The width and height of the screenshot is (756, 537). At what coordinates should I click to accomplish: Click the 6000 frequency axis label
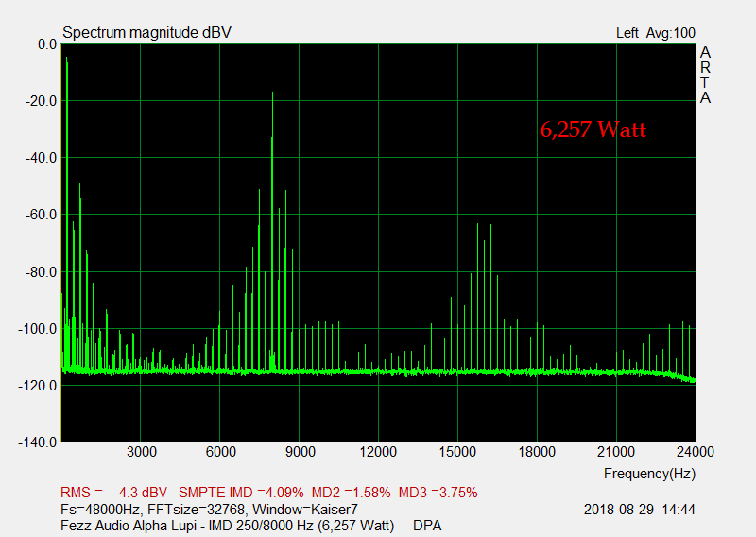pos(221,452)
